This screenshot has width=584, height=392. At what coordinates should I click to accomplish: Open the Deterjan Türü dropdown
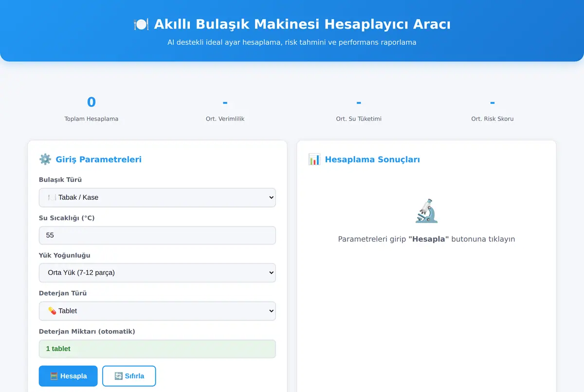[157, 311]
